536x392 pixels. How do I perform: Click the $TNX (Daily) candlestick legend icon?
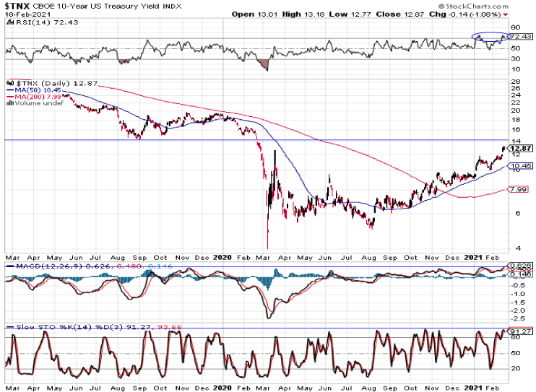[8, 83]
